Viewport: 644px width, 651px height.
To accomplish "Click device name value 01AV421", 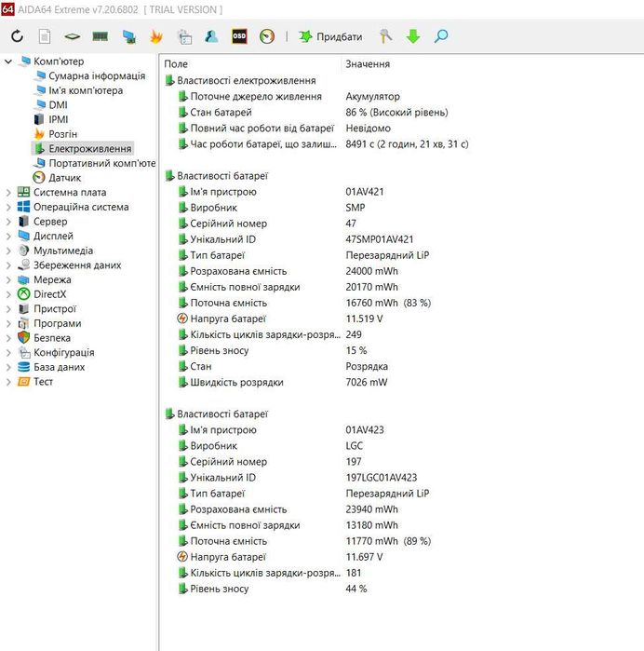I will 365,192.
